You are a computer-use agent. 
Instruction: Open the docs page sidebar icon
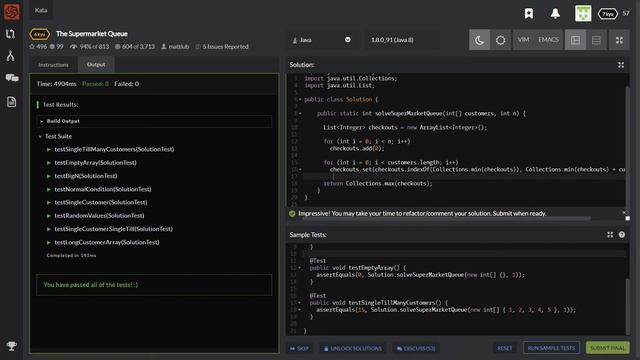click(x=11, y=102)
